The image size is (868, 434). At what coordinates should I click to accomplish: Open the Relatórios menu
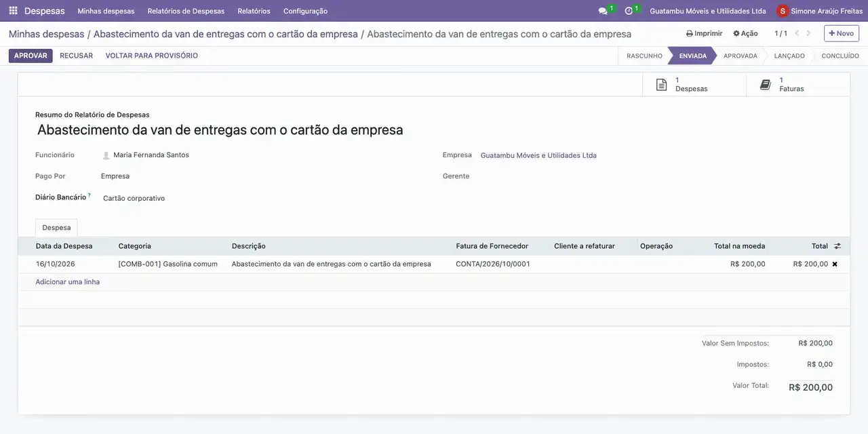(x=254, y=11)
